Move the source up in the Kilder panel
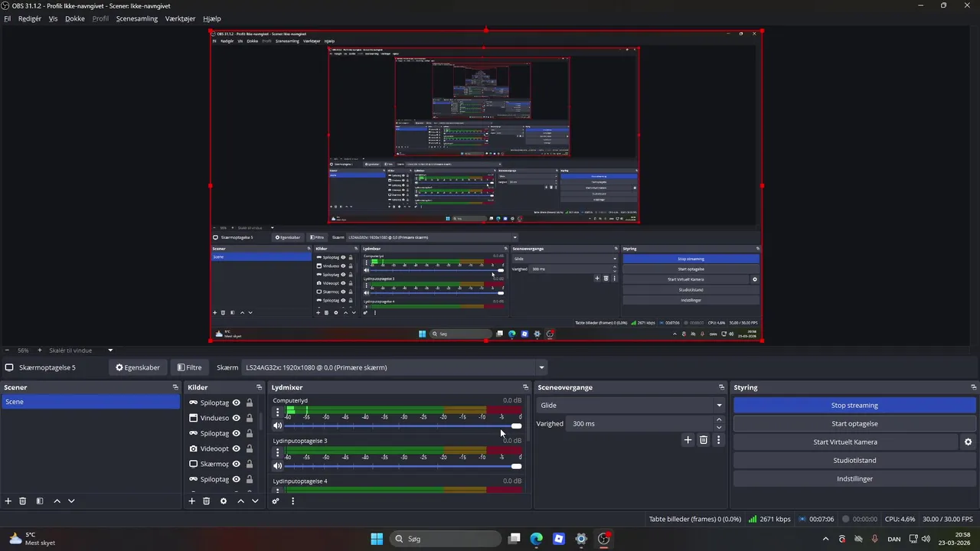The width and height of the screenshot is (980, 551). (240, 501)
